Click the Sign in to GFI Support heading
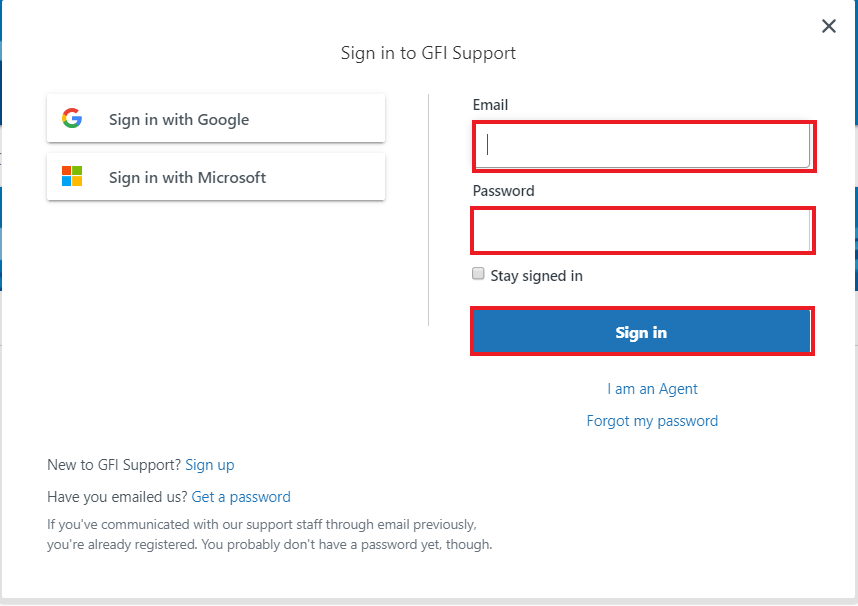 [x=428, y=53]
